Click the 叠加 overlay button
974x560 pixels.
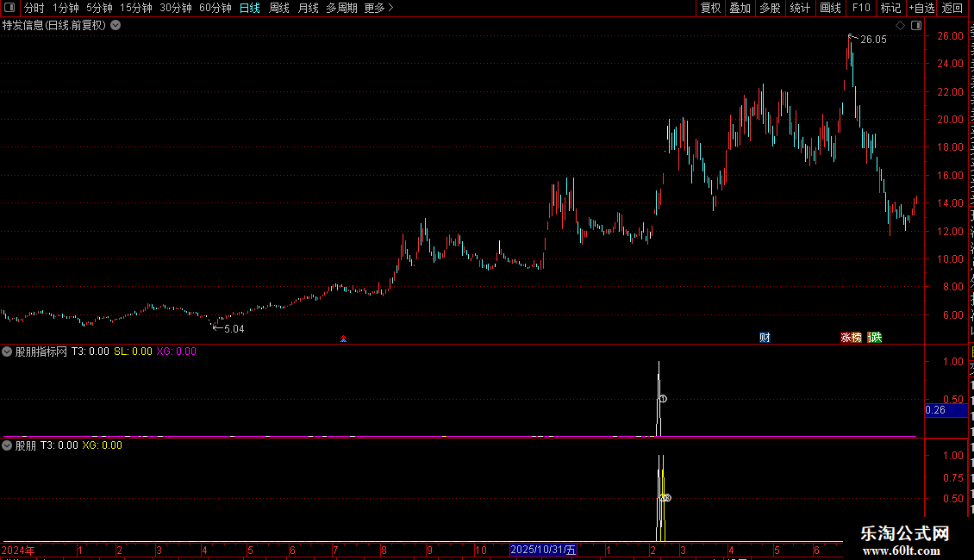[x=740, y=8]
